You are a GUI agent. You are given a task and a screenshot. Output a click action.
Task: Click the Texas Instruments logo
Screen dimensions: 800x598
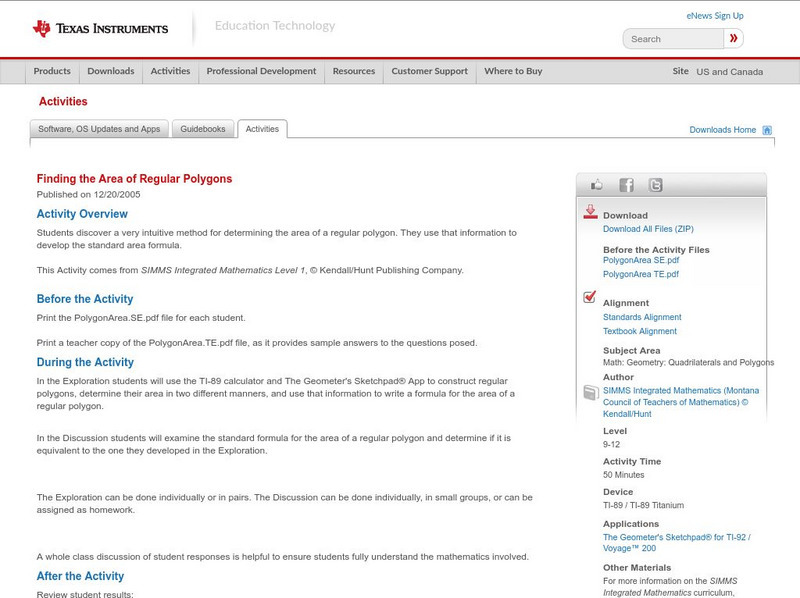coord(100,29)
